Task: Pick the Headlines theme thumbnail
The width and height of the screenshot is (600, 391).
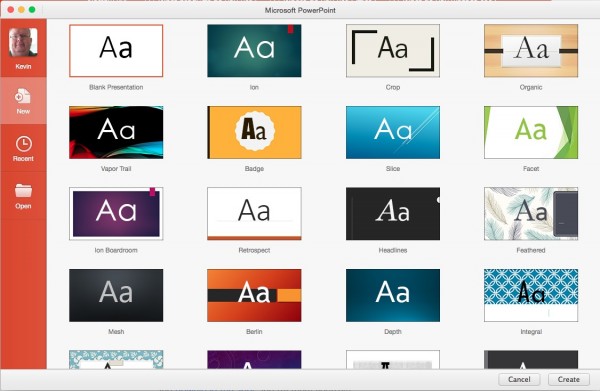Action: point(393,213)
